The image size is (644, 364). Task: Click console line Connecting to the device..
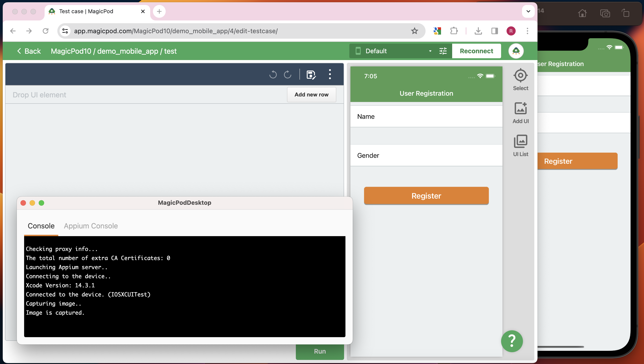68,276
